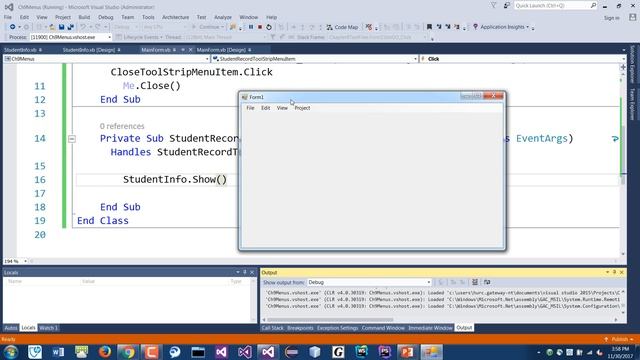Open the Continue button dropdown arrow
Screen dimensions: 640x360
pos(222,27)
